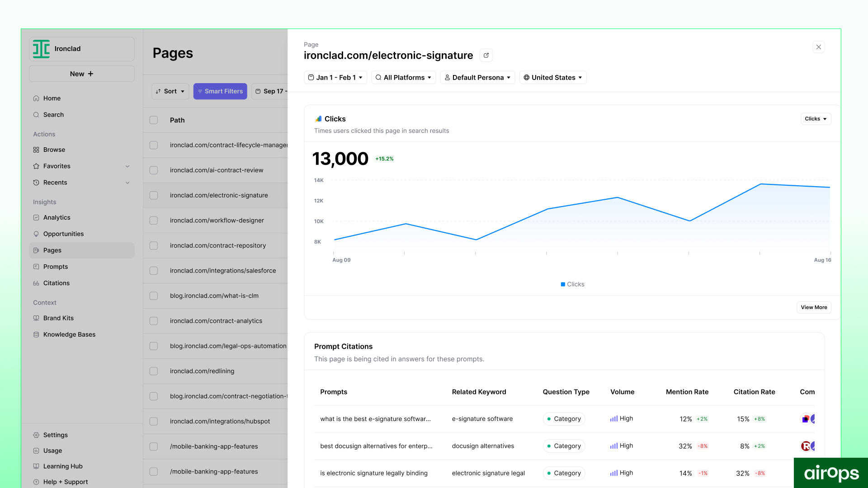The width and height of the screenshot is (868, 488).
Task: Open the Opportunities lightbulb icon
Action: pyautogui.click(x=36, y=234)
